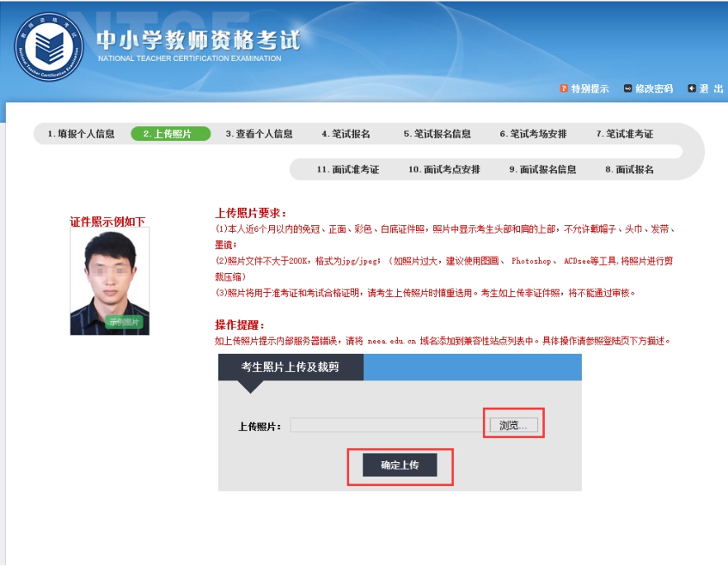This screenshot has width=728, height=566.
Task: Click the sample ID photo thumbnail
Action: (110, 281)
